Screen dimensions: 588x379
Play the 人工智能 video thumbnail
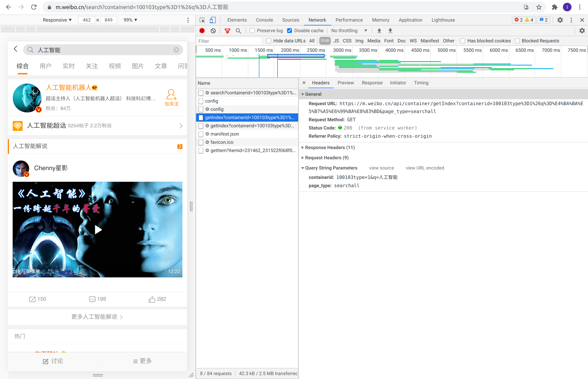tap(98, 229)
